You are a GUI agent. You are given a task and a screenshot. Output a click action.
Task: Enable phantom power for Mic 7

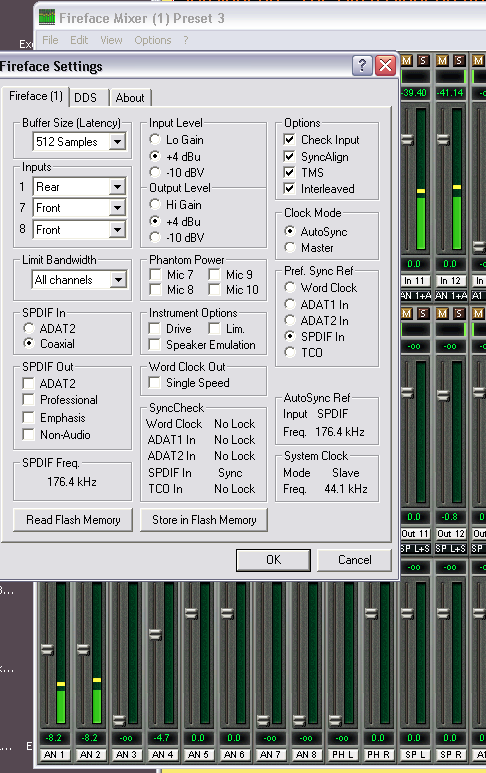click(155, 274)
